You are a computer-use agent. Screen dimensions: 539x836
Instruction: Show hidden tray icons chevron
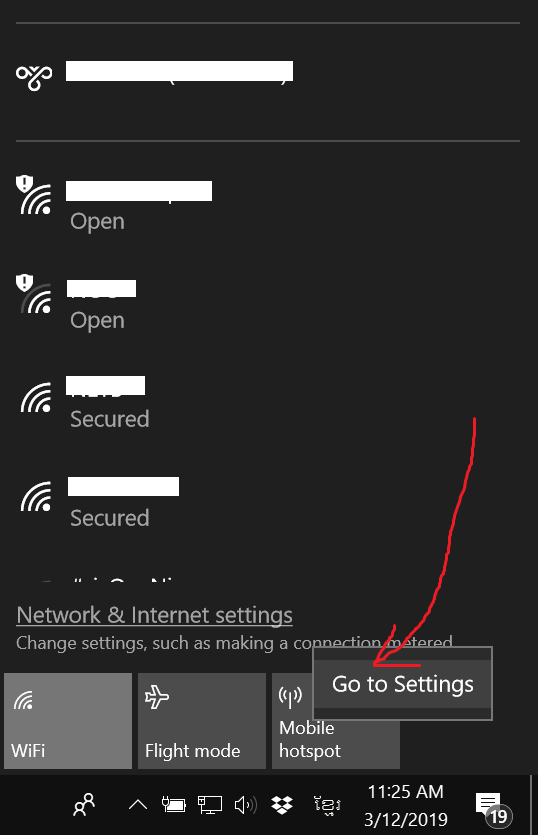[138, 805]
